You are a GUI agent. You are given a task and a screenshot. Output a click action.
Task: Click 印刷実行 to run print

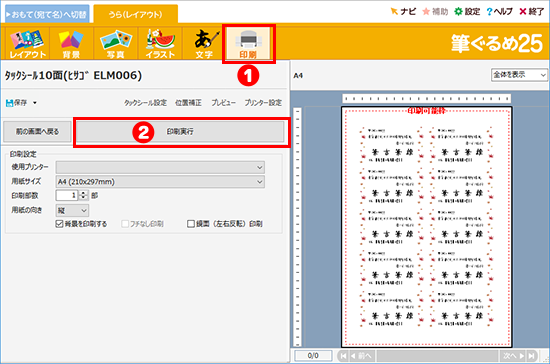pos(180,132)
